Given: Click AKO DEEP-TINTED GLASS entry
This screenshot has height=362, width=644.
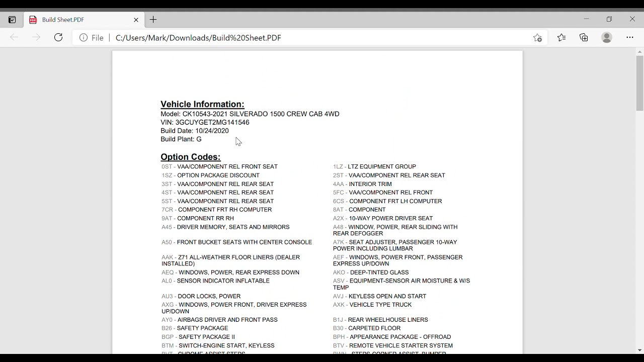Looking at the screenshot, I should click(371, 272).
